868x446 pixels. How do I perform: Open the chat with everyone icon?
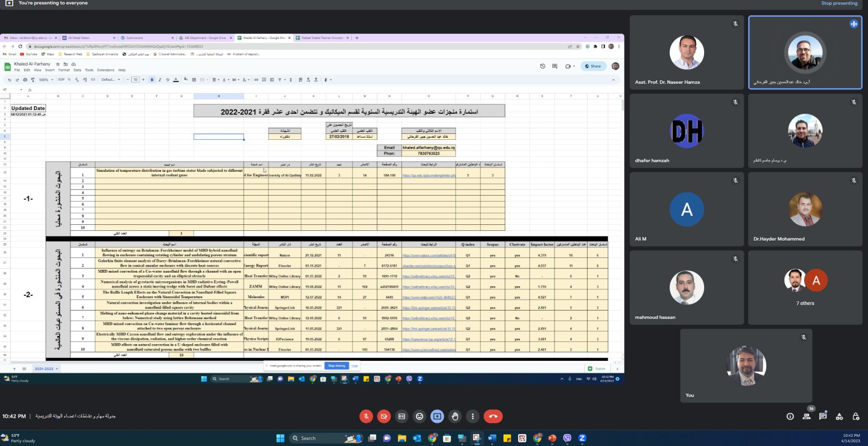point(823,416)
